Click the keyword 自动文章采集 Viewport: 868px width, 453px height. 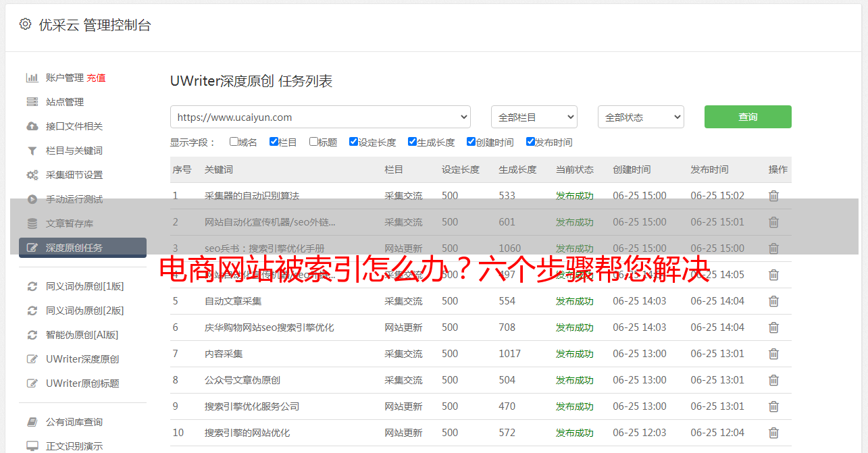click(x=233, y=301)
